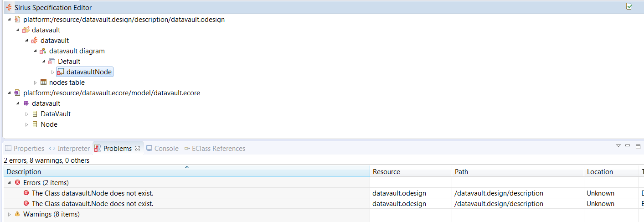
Task: Collapse the Errors (2 items) group
Action: coord(10,182)
